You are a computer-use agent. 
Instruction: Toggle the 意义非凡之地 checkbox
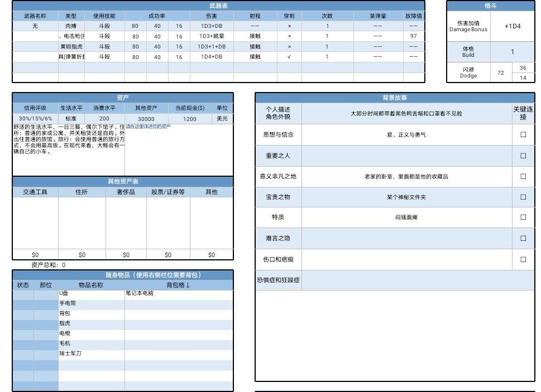tap(523, 176)
